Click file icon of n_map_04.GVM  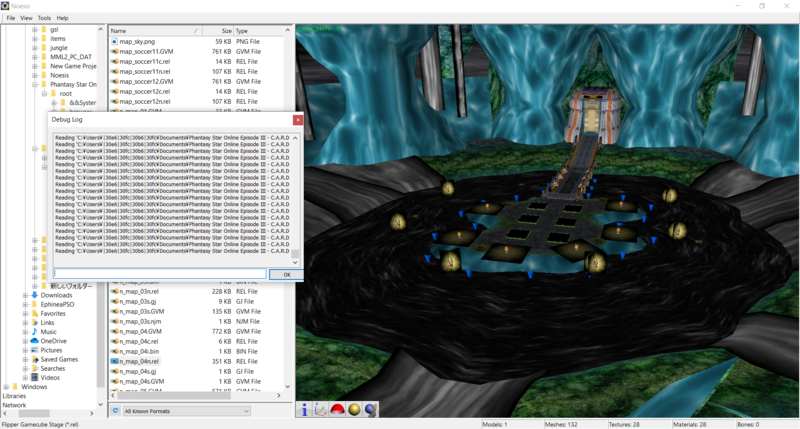115,331
